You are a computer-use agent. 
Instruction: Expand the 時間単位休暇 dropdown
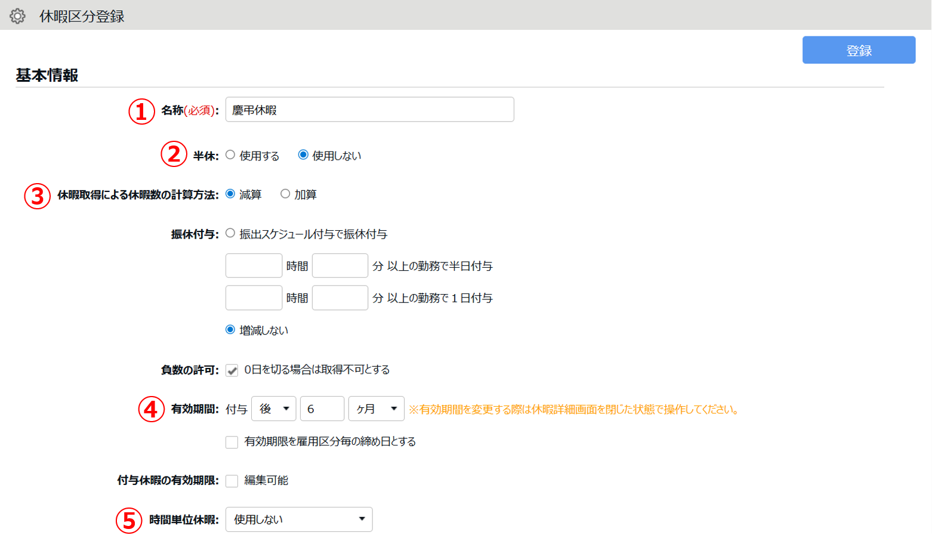(299, 519)
